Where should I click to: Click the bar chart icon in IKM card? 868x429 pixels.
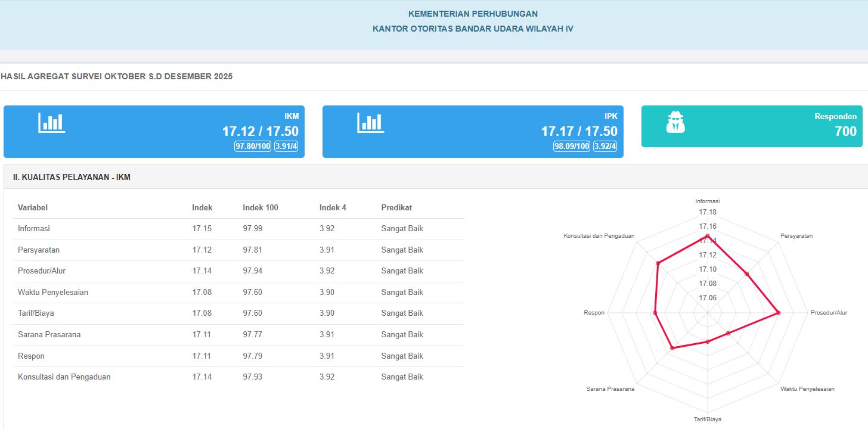52,123
